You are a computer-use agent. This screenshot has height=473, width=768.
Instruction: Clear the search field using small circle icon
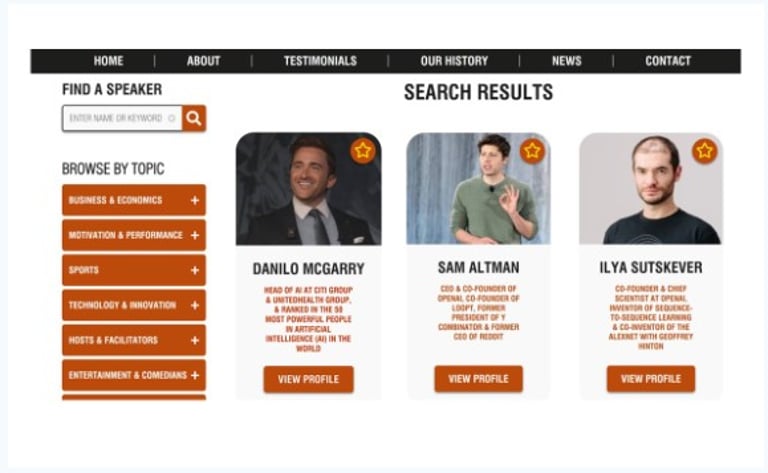coord(171,118)
